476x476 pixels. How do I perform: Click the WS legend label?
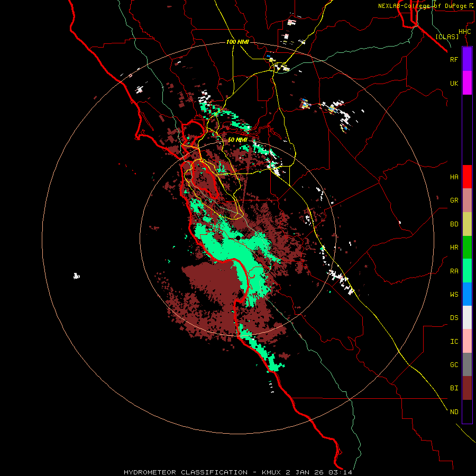pos(454,294)
